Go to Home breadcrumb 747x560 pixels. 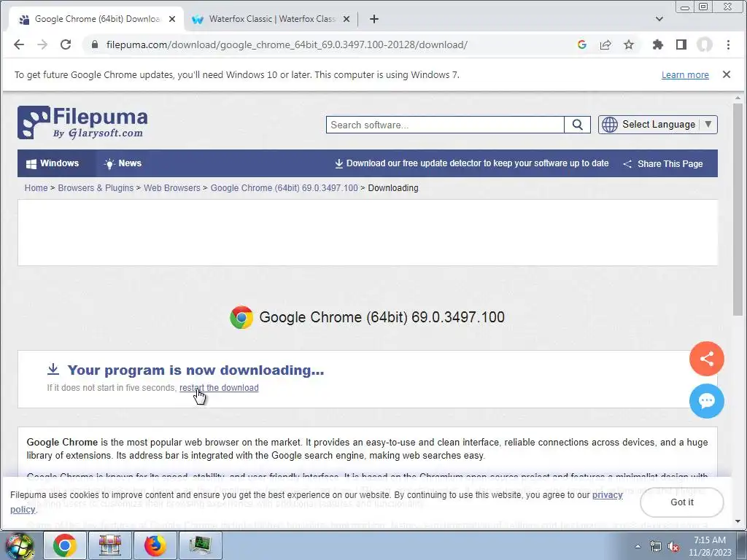pos(36,188)
